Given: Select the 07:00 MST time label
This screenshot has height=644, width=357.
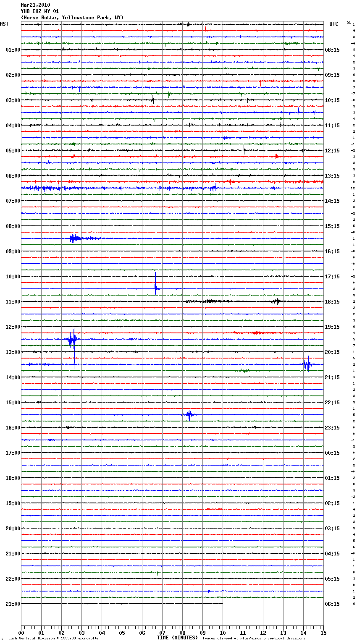Looking at the screenshot, I should [x=13, y=201].
